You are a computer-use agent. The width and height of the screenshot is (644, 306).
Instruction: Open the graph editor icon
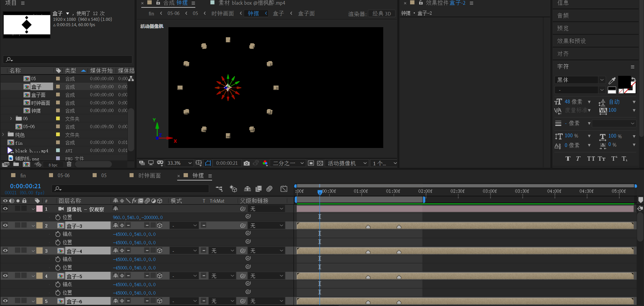coord(284,189)
